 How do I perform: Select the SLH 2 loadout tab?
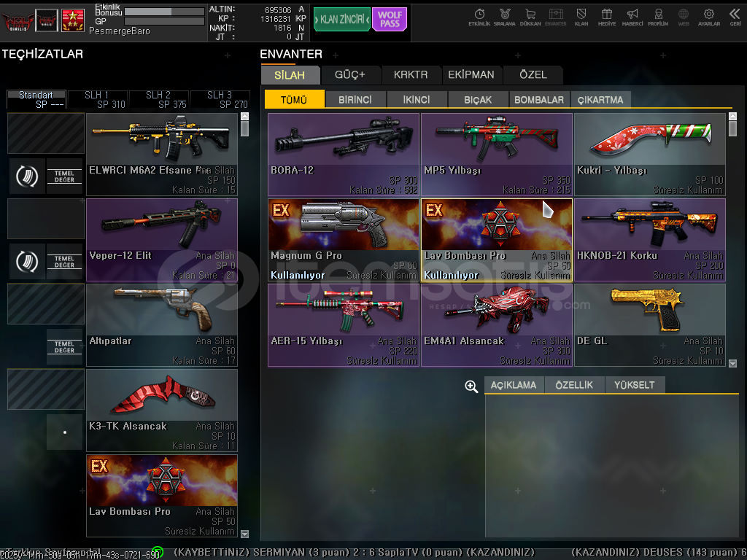click(159, 99)
